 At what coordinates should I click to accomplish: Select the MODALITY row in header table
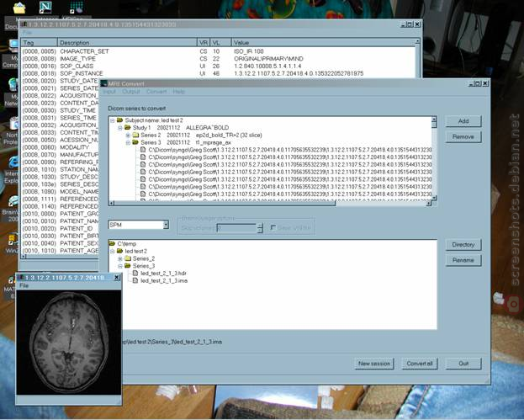coord(61,147)
